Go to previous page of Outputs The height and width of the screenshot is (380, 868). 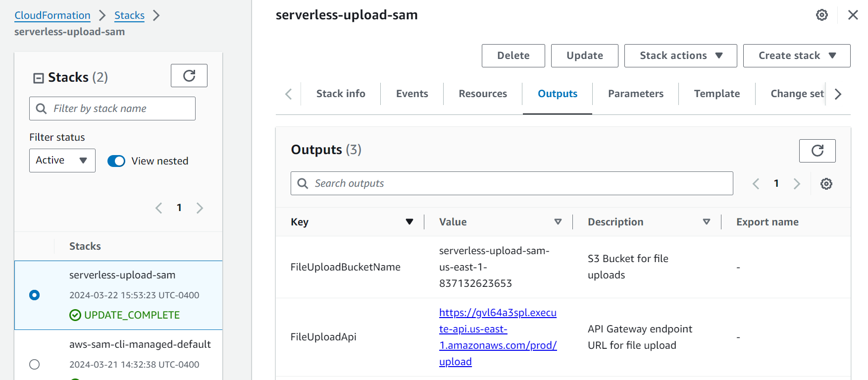756,184
